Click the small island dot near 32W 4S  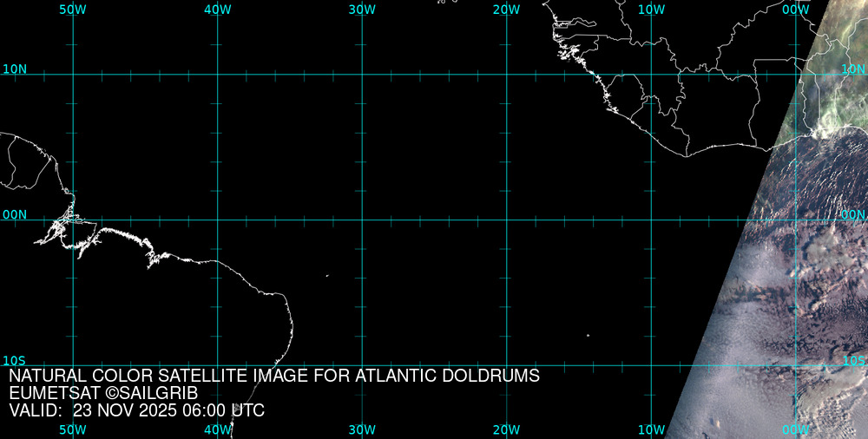[327, 276]
